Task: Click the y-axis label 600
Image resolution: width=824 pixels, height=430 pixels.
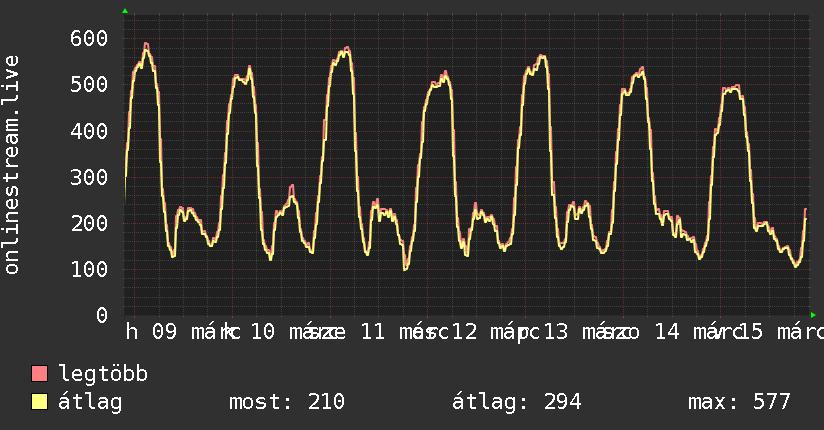Action: coord(89,38)
